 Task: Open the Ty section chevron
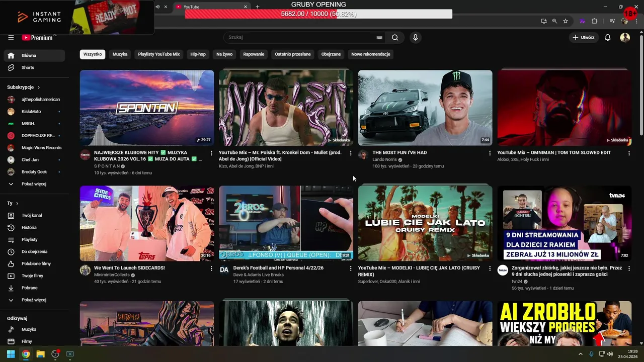coord(17,203)
